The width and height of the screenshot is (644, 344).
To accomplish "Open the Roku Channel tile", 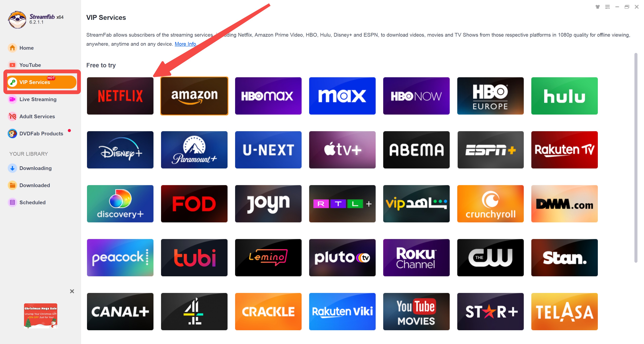I will [416, 258].
